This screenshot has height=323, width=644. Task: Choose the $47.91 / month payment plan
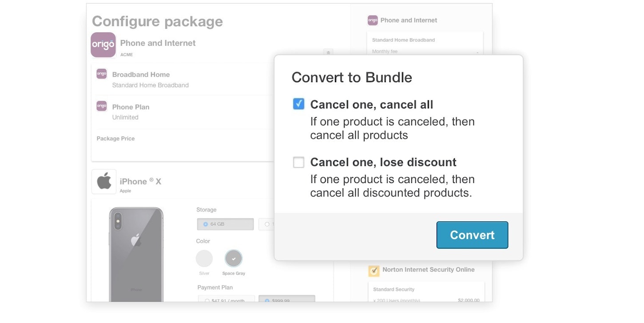point(226,300)
